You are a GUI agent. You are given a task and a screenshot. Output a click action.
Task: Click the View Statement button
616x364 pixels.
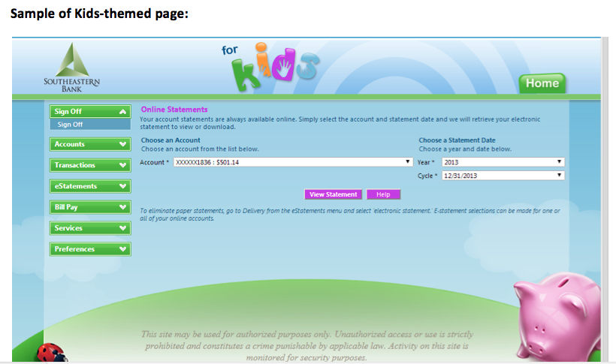[x=333, y=194]
